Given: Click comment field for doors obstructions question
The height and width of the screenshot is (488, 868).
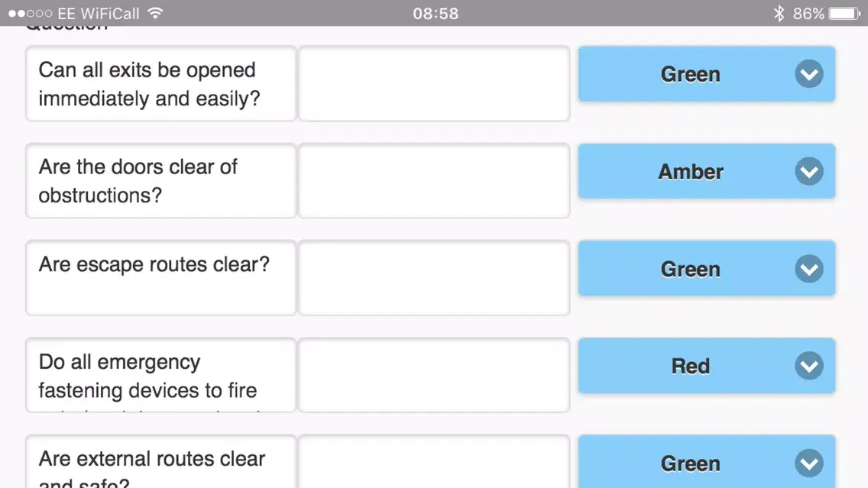Looking at the screenshot, I should pos(433,180).
